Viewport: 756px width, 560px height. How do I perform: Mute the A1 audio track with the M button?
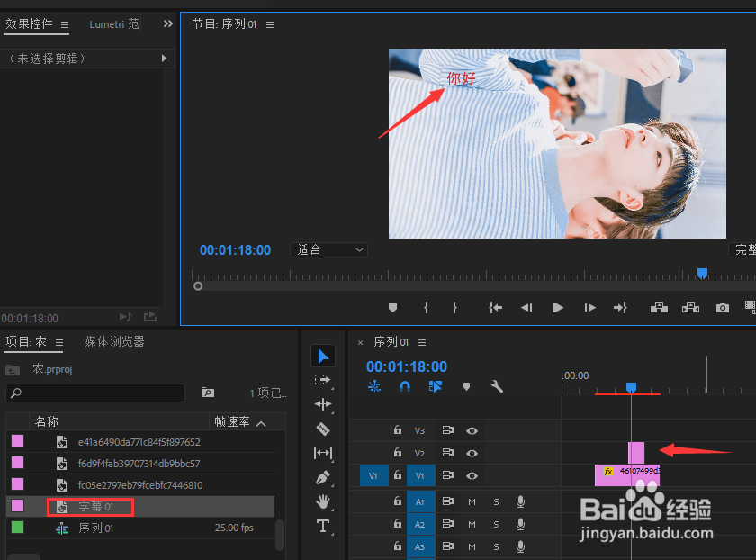point(472,501)
